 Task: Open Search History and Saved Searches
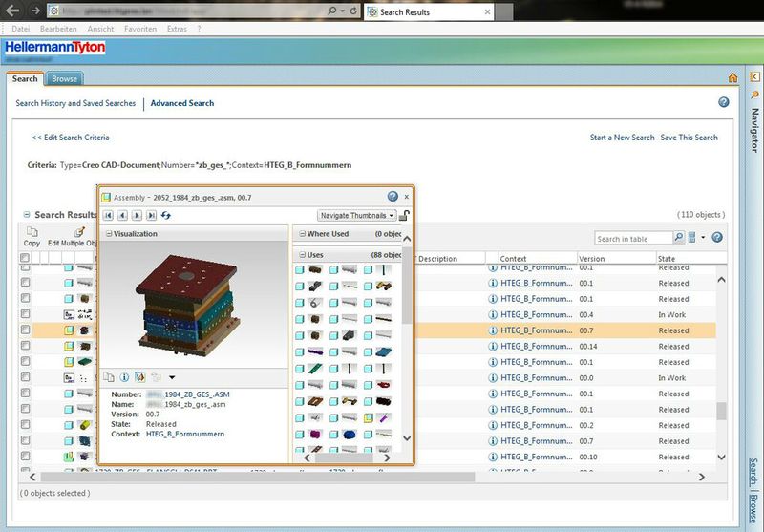point(75,103)
